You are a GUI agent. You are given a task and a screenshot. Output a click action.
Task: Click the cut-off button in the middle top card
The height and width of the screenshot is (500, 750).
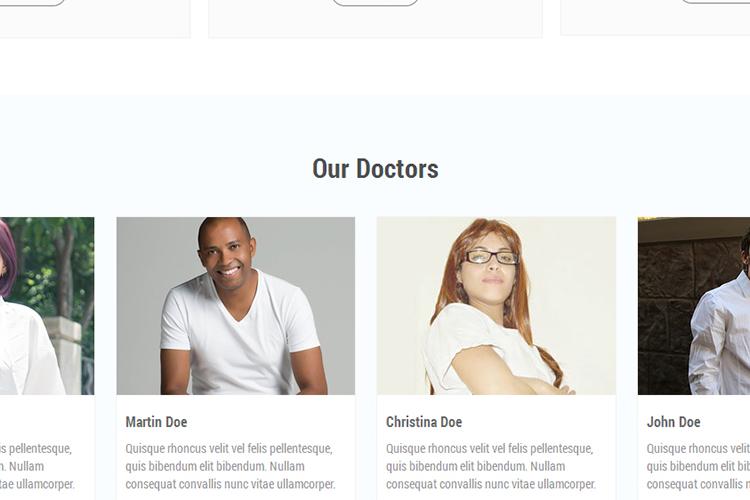375,2
